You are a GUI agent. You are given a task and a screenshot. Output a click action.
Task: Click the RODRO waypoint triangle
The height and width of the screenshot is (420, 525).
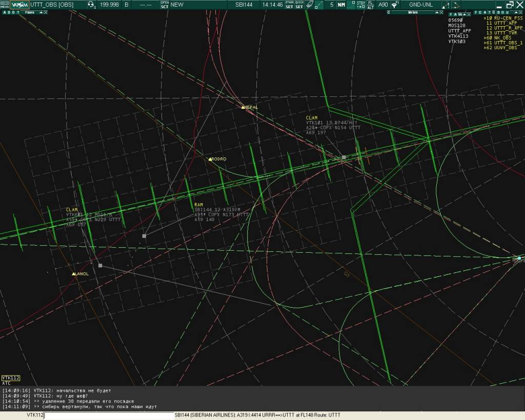point(210,159)
